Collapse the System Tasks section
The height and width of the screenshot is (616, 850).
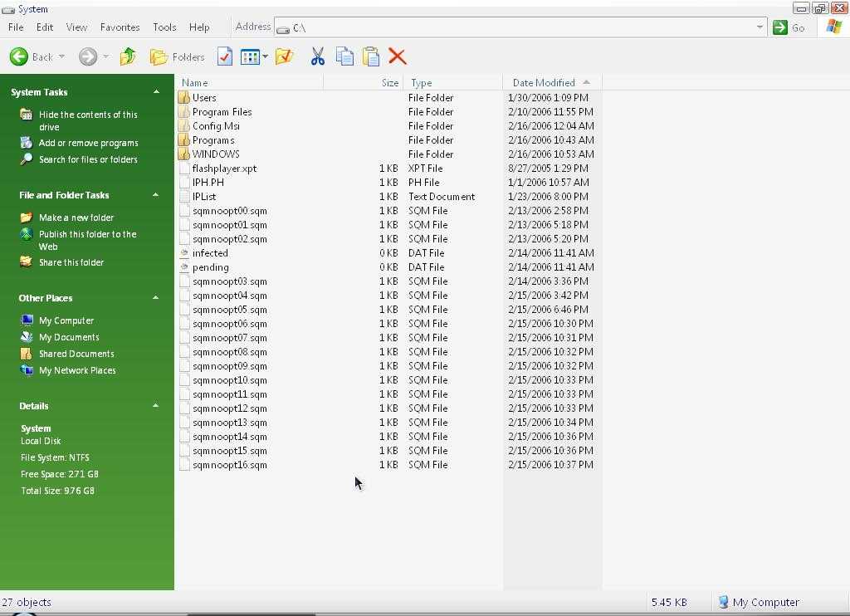156,92
